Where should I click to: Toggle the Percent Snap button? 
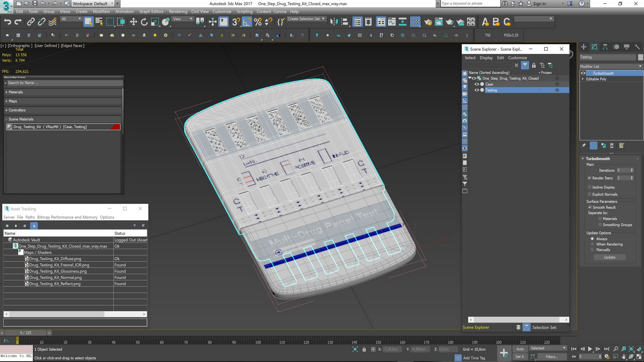pos(258,22)
